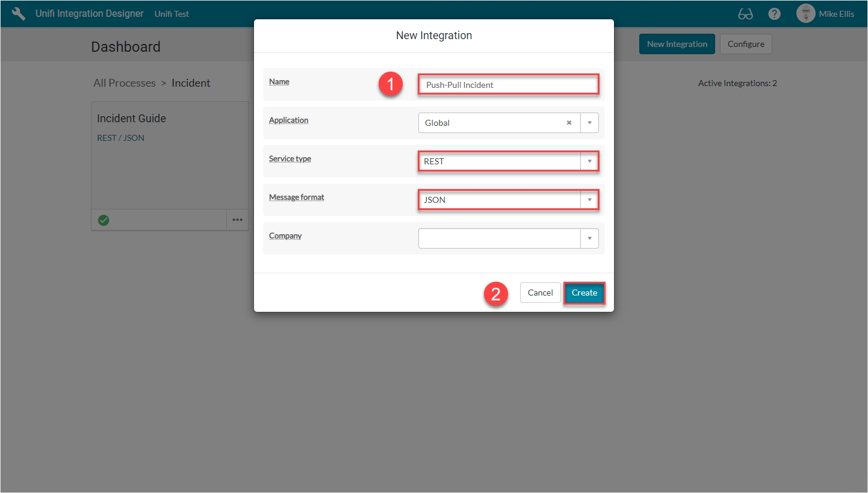Click the glasses icon in header

tap(745, 14)
